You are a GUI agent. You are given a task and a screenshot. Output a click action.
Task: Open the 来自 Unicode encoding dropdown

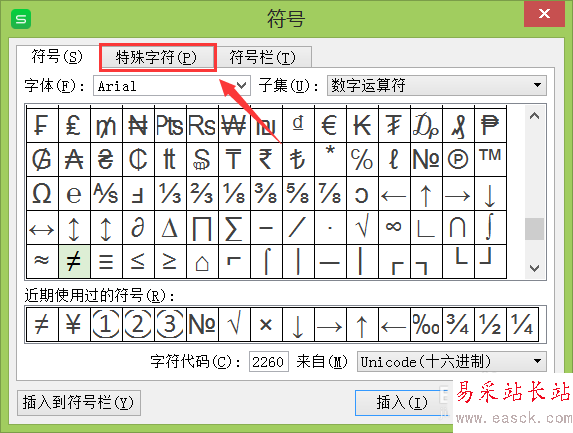(452, 362)
